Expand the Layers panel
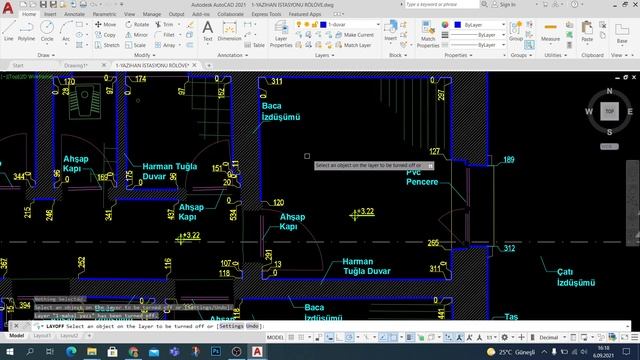This screenshot has width=640, height=360. (x=324, y=55)
